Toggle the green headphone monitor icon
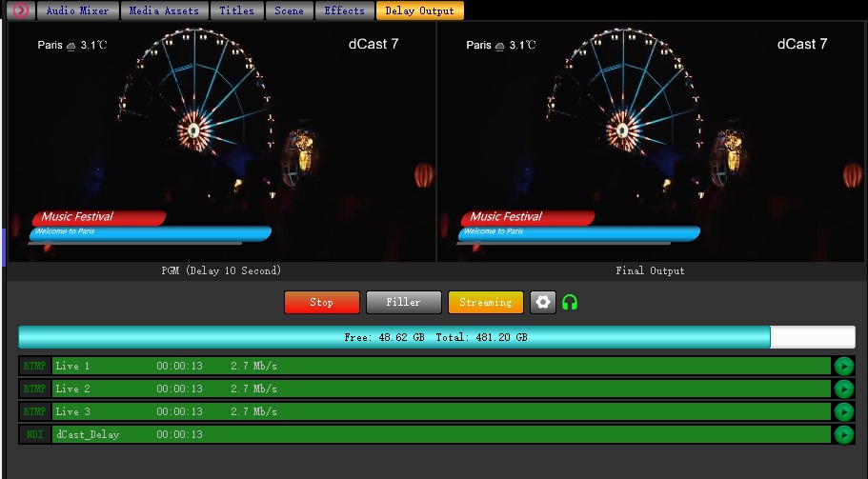The width and height of the screenshot is (868, 479). pyautogui.click(x=570, y=302)
